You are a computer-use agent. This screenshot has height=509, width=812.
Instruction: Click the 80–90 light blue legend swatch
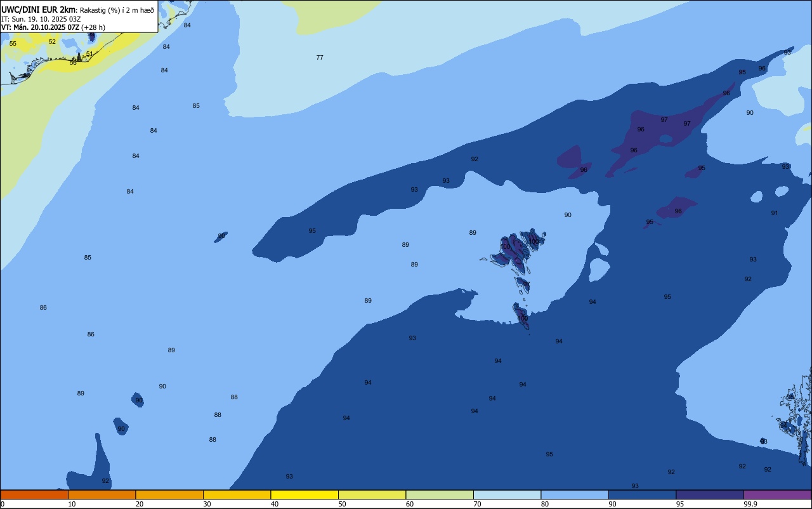point(575,494)
